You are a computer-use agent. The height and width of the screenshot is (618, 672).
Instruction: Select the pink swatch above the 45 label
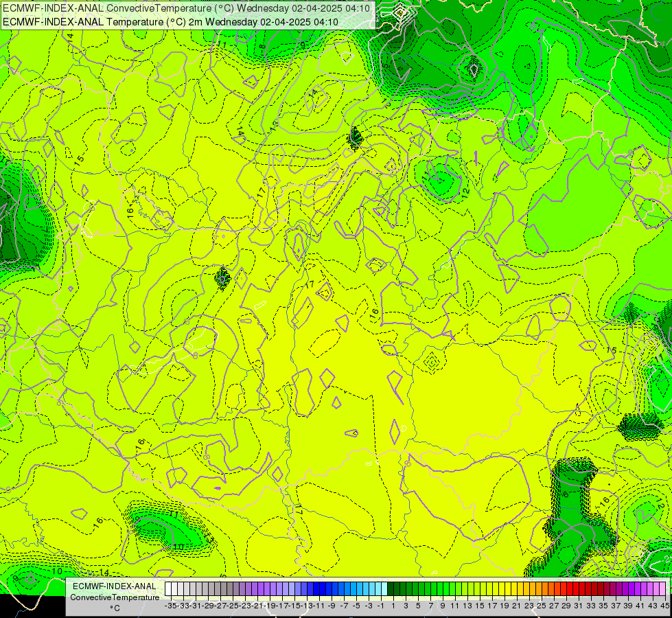click(662, 589)
